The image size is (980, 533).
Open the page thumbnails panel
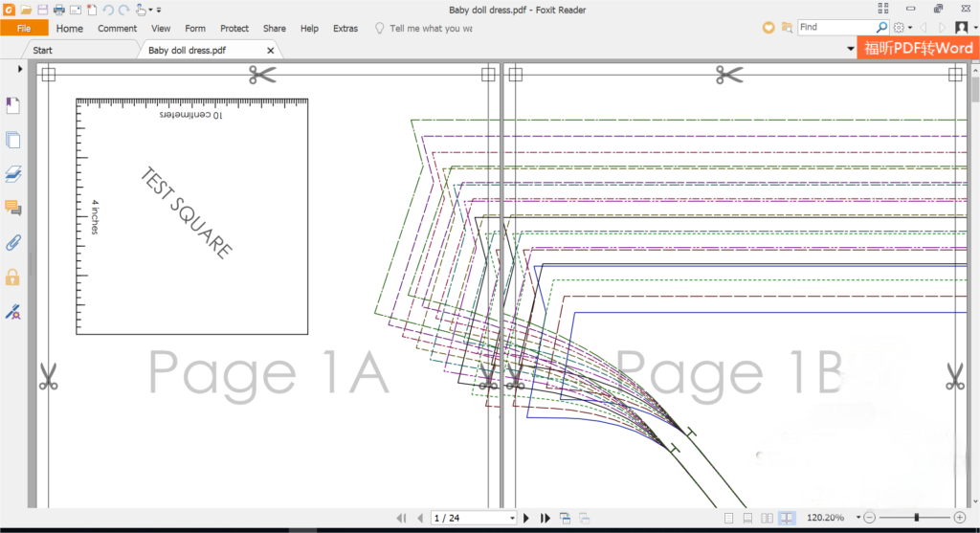tap(13, 140)
